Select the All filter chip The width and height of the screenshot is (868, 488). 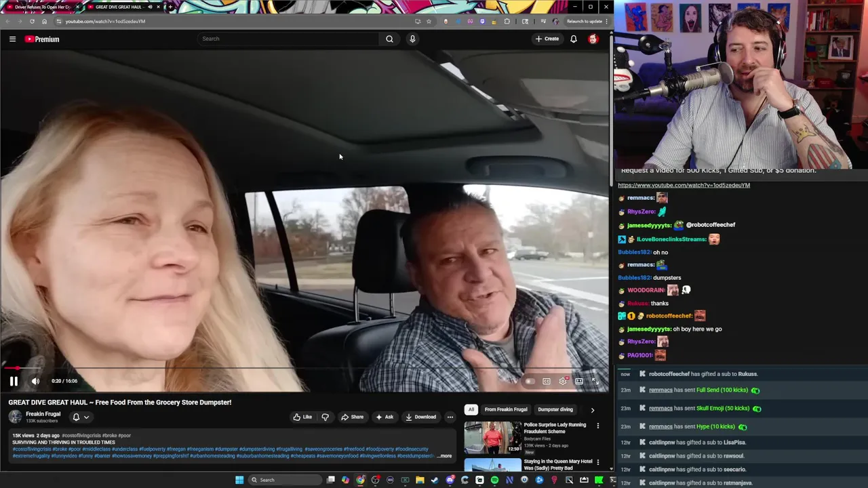click(471, 409)
